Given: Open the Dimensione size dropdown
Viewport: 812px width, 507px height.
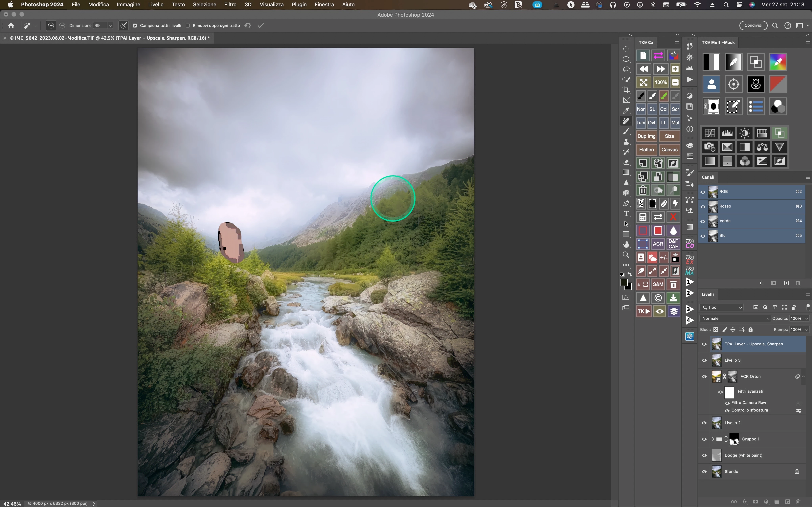Looking at the screenshot, I should coord(110,26).
